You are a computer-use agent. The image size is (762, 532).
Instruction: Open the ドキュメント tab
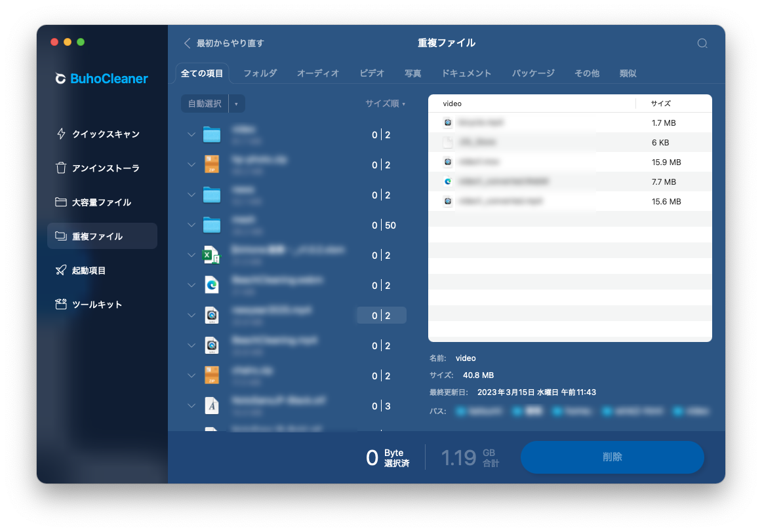pyautogui.click(x=467, y=73)
